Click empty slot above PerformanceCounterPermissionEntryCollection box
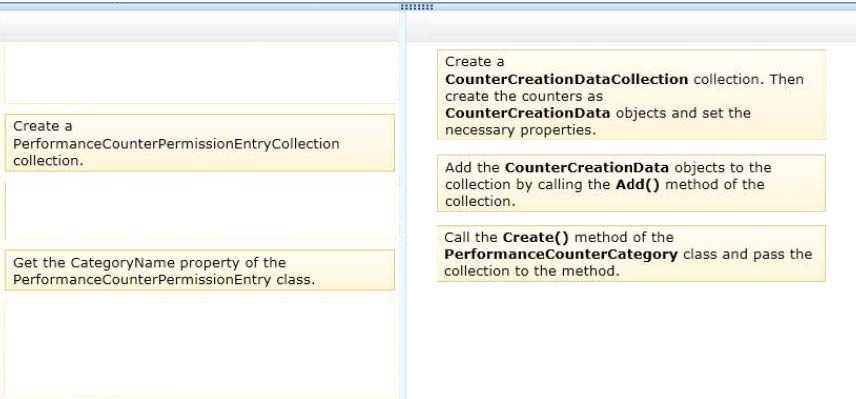This screenshot has width=856, height=399. [200, 74]
